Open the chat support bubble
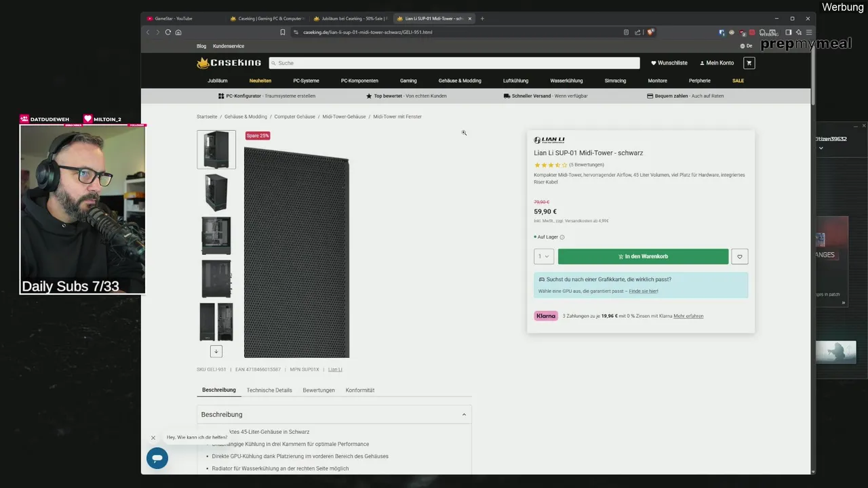Screen dimensions: 868x488 157,458
